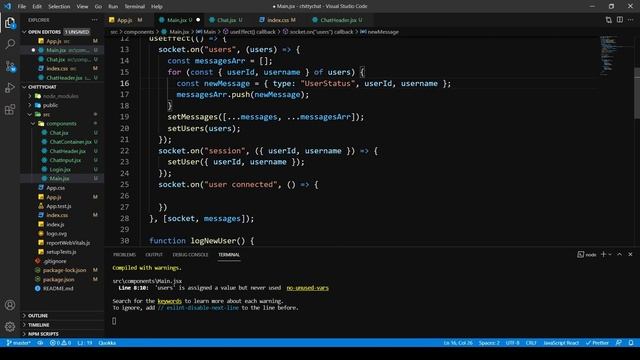Collapse the src folder
Screen dimensions: 640x360
pos(62,114)
